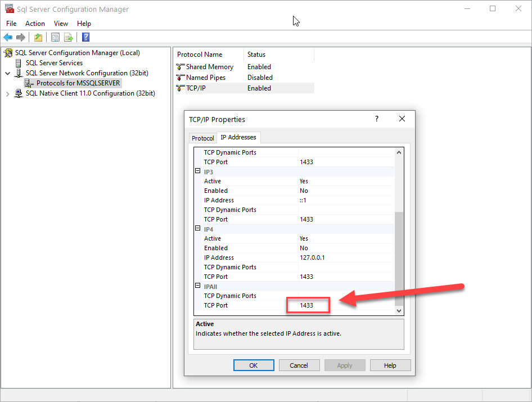
Task: Collapse the IPAll section
Action: (x=198, y=286)
